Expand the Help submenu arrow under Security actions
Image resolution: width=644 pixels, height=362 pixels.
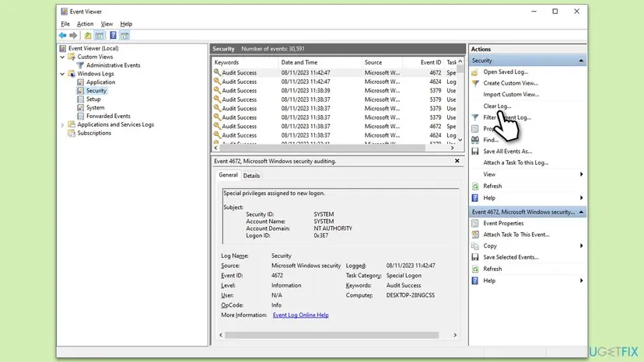pos(581,198)
